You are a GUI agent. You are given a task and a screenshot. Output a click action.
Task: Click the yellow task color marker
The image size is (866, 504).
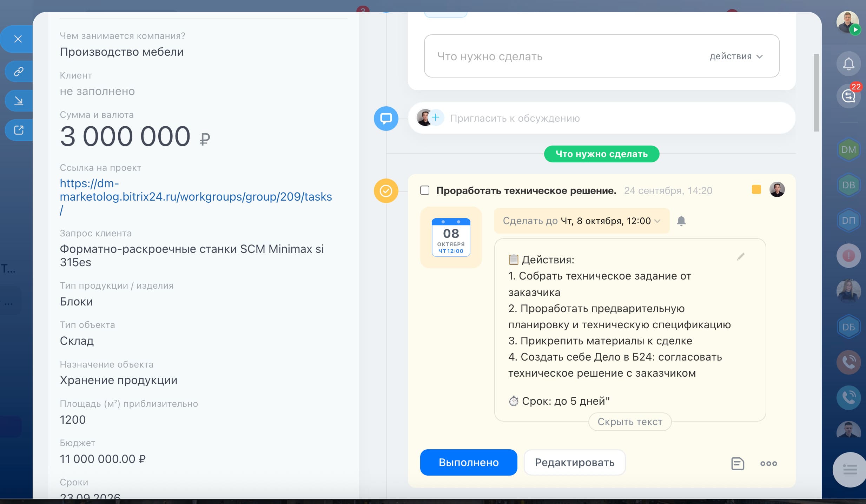[x=756, y=190]
